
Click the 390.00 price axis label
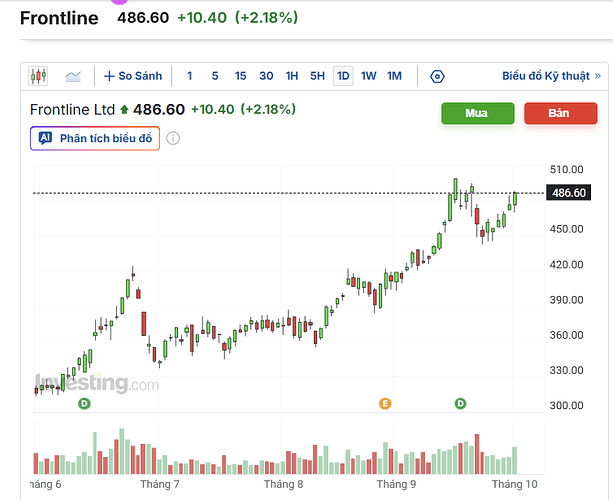(x=566, y=300)
